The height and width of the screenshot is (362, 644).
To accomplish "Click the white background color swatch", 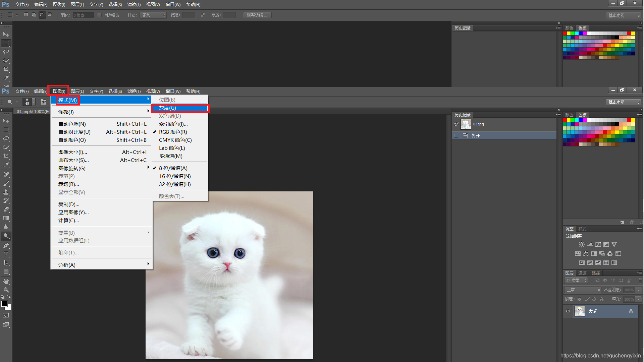I will (9, 308).
